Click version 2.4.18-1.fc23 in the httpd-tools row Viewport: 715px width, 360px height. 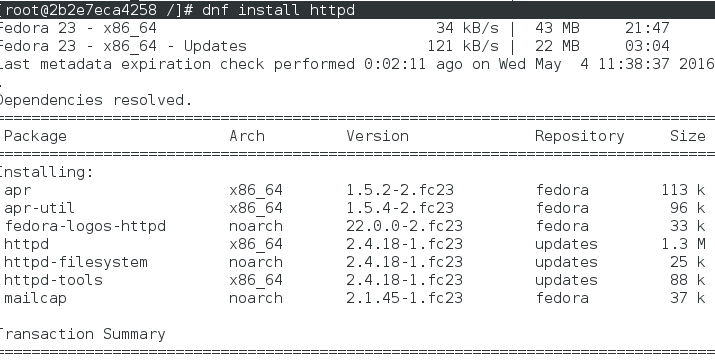pyautogui.click(x=404, y=280)
